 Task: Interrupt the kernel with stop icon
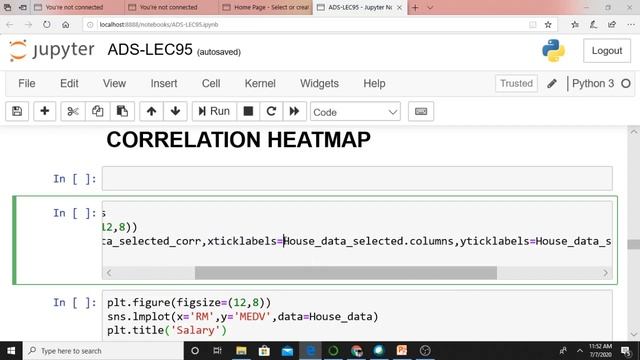coord(248,111)
